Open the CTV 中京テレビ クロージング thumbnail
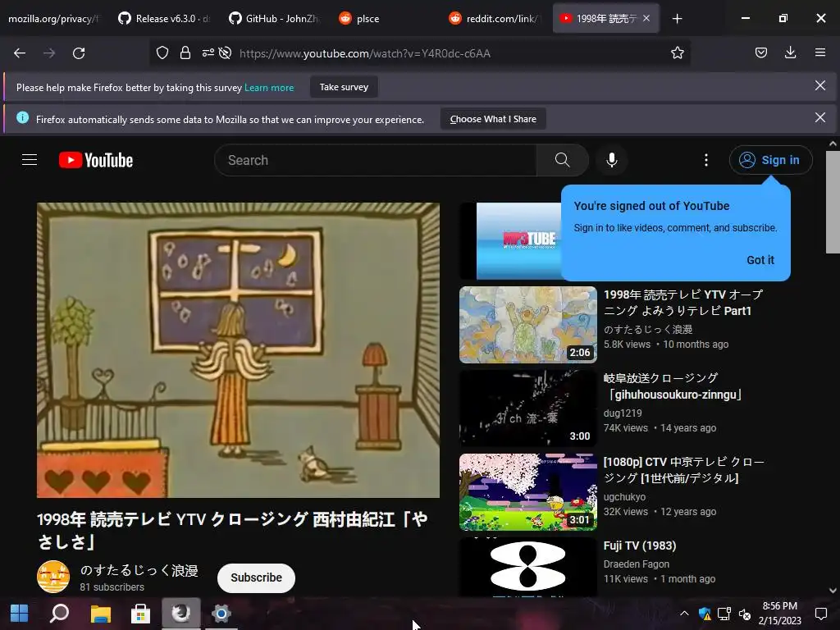 tap(527, 492)
